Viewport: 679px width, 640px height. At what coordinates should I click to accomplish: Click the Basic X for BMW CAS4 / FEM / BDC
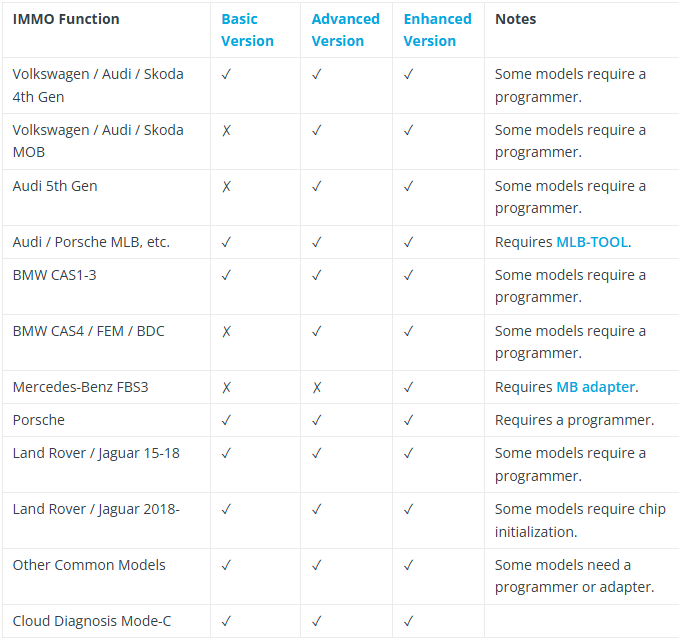point(226,331)
